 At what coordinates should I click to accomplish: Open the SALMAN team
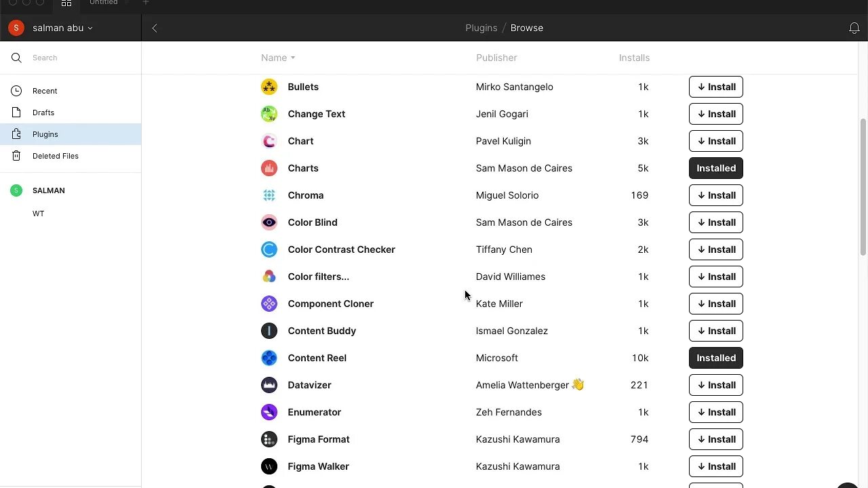point(49,190)
